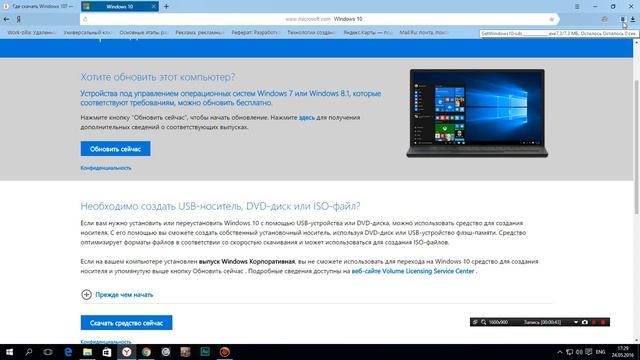The height and width of the screenshot is (360, 640).
Task: Go back with the browser back arrow
Action: coord(6,19)
